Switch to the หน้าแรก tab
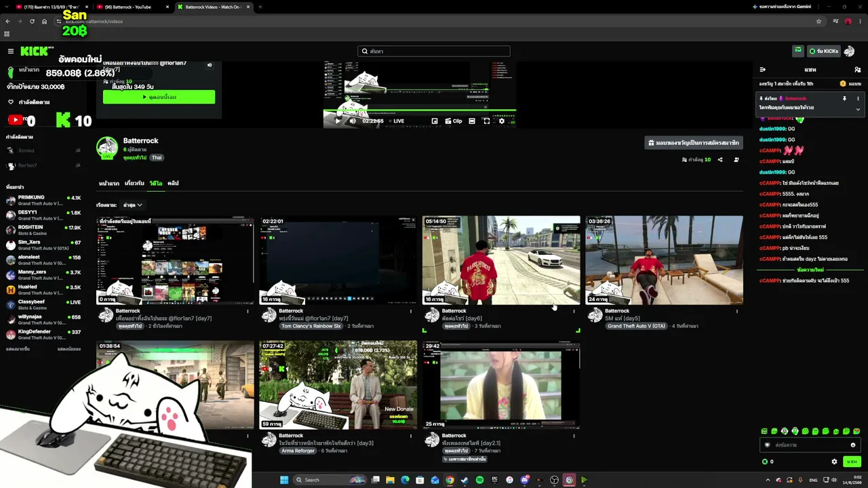This screenshot has height=488, width=868. point(109,184)
